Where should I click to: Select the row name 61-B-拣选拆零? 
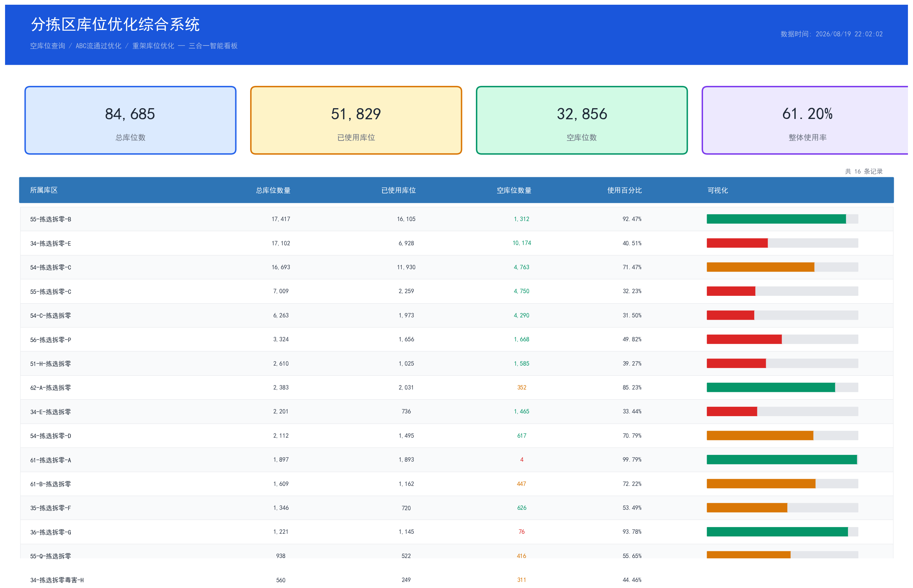51,484
